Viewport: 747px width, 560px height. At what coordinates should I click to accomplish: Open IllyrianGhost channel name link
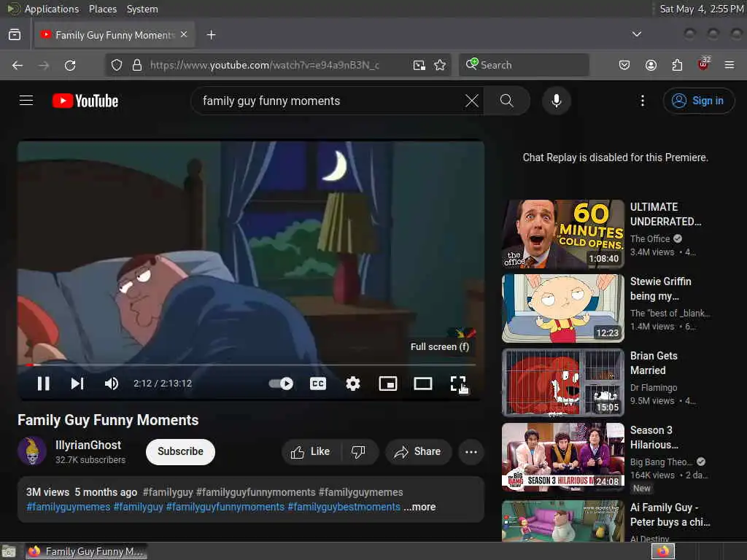tap(88, 445)
